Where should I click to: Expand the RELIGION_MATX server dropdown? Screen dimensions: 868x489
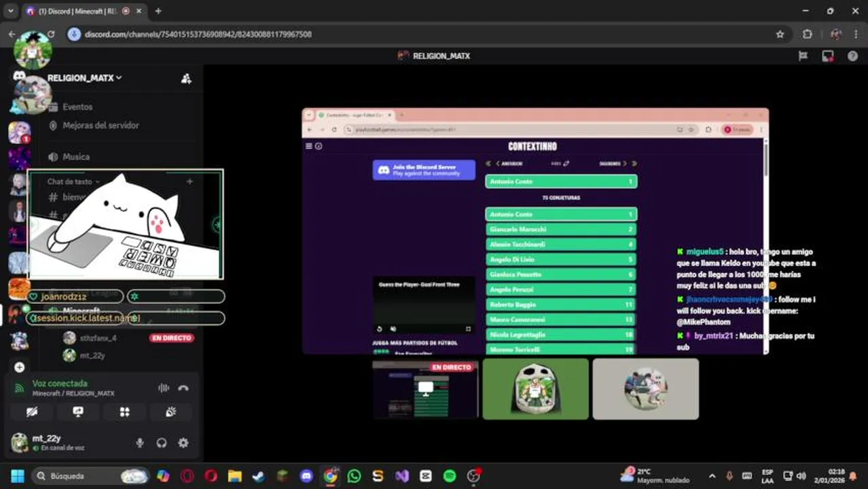(x=85, y=78)
